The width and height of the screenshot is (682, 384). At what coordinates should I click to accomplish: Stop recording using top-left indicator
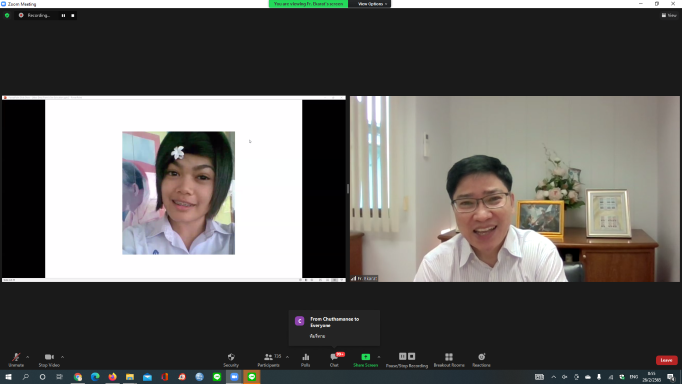click(73, 15)
